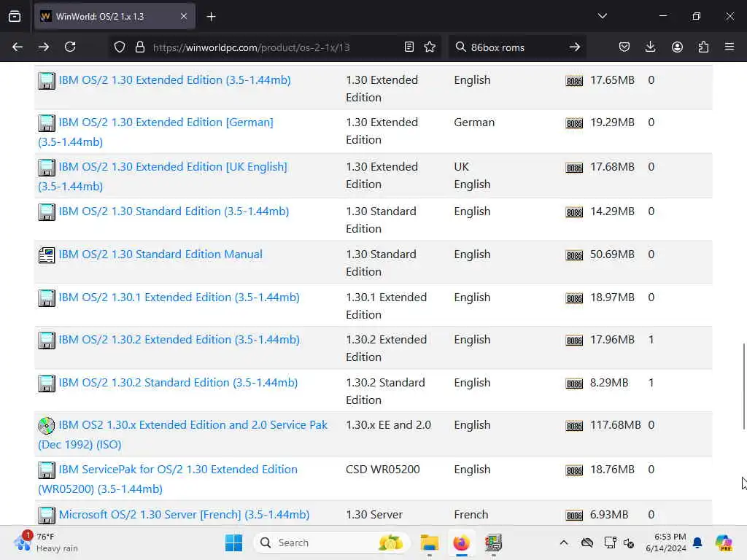Image resolution: width=747 pixels, height=560 pixels.
Task: Bookmark this page with the star
Action: [430, 47]
